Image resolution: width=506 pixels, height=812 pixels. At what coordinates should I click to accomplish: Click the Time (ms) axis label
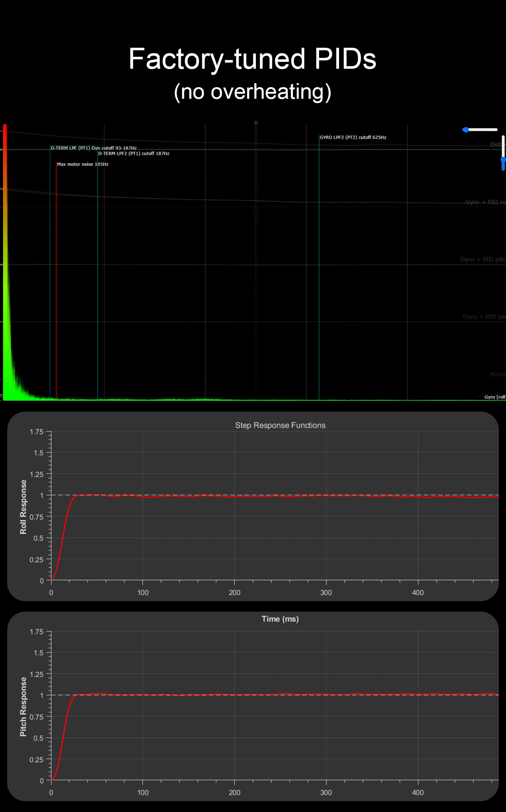(x=280, y=619)
